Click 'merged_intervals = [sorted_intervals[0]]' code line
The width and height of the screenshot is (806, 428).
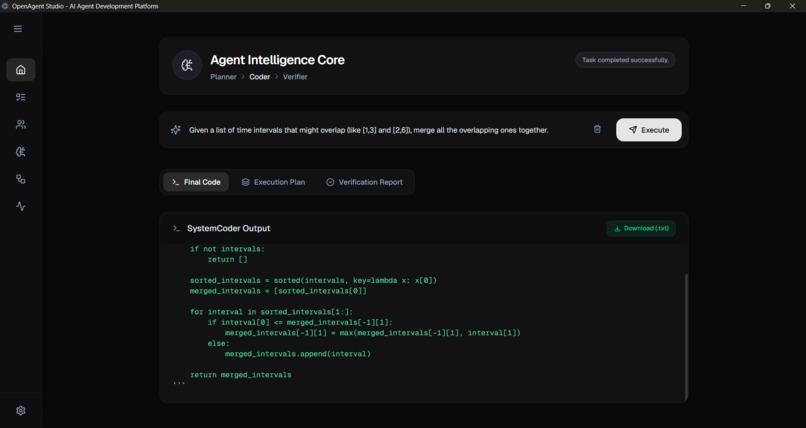278,291
